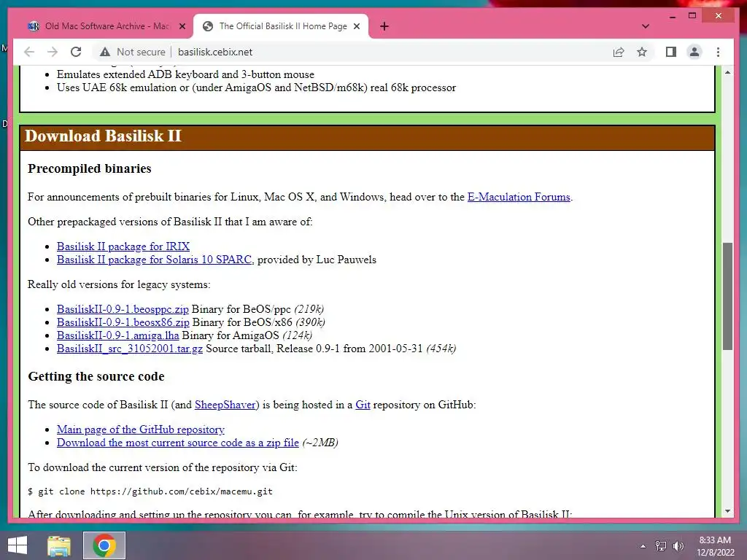Image resolution: width=747 pixels, height=560 pixels.
Task: Reload the Basilisk II page
Action: click(76, 52)
